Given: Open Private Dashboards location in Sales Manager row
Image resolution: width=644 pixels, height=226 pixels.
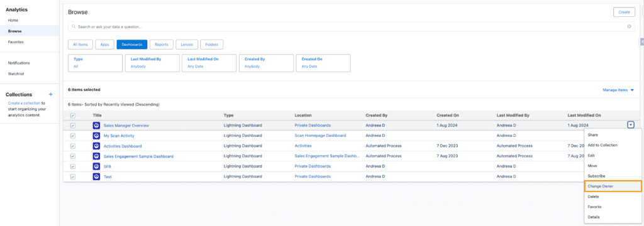Looking at the screenshot, I should [313, 125].
